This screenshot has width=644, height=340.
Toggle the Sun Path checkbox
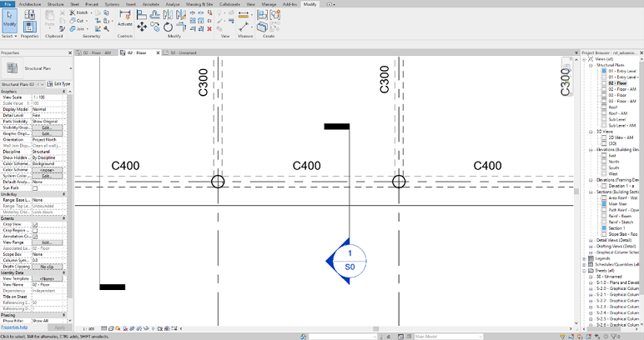[x=35, y=188]
